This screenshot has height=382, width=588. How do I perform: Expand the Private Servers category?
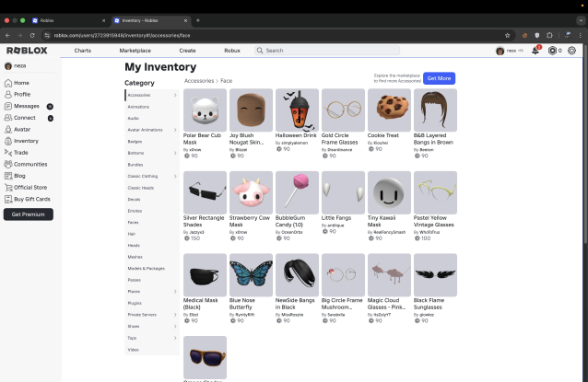152,315
